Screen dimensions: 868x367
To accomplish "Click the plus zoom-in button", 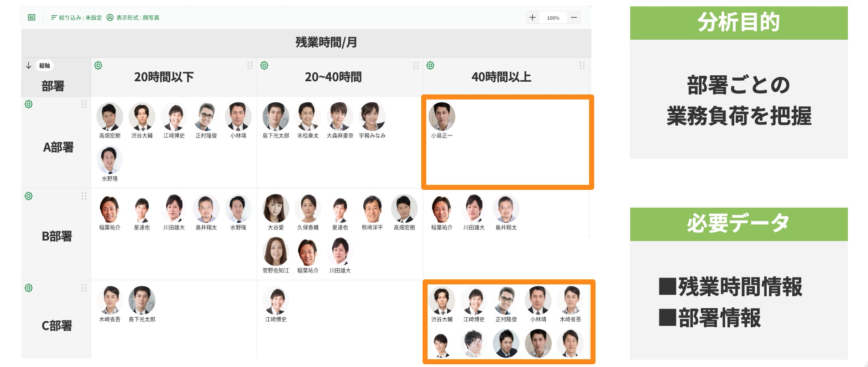I will pos(532,18).
